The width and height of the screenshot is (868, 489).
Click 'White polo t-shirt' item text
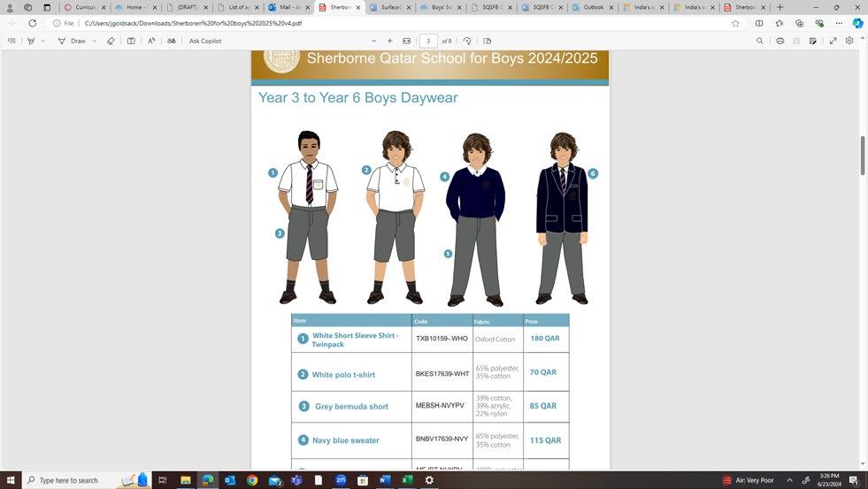(343, 375)
